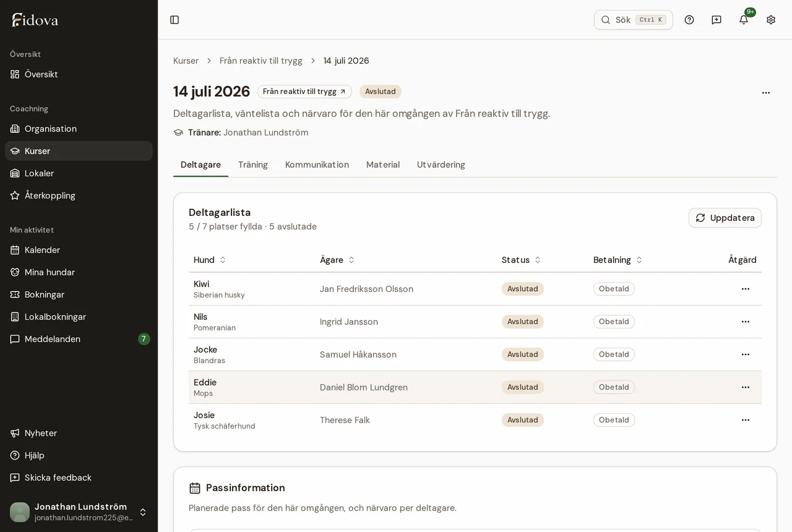This screenshot has width=792, height=532.
Task: Open Skicka feedback in the sidebar
Action: (79, 478)
